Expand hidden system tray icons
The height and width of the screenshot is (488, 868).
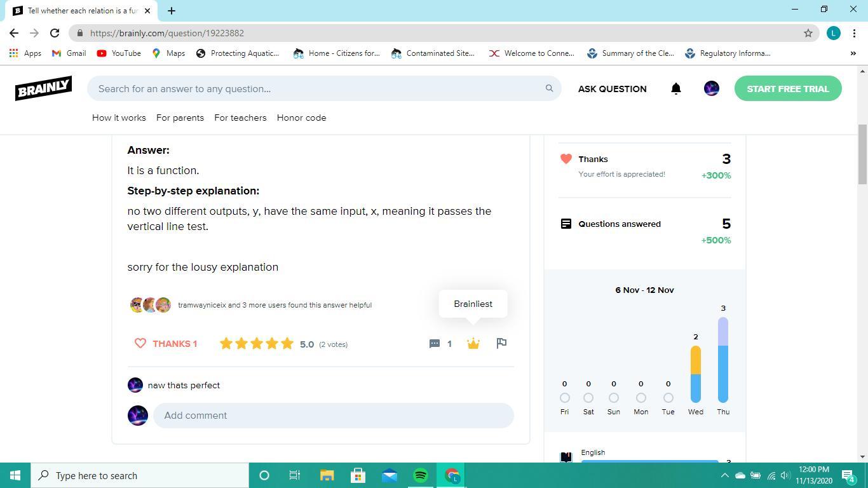[x=724, y=475]
